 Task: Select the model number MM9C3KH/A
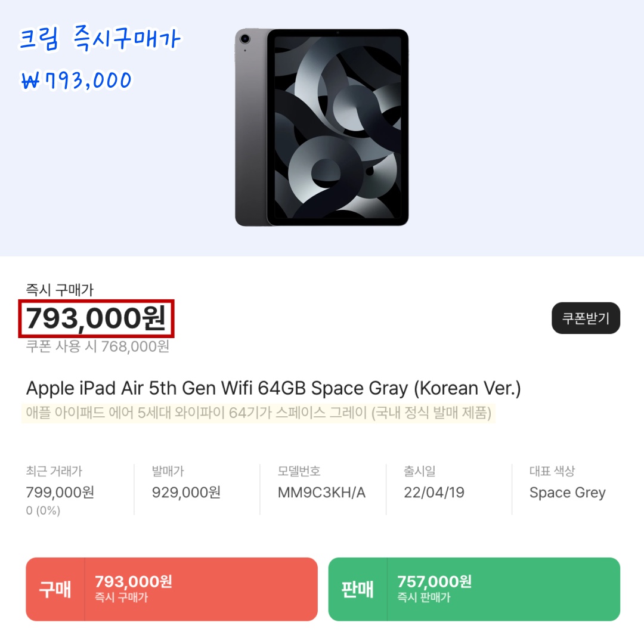(x=321, y=493)
